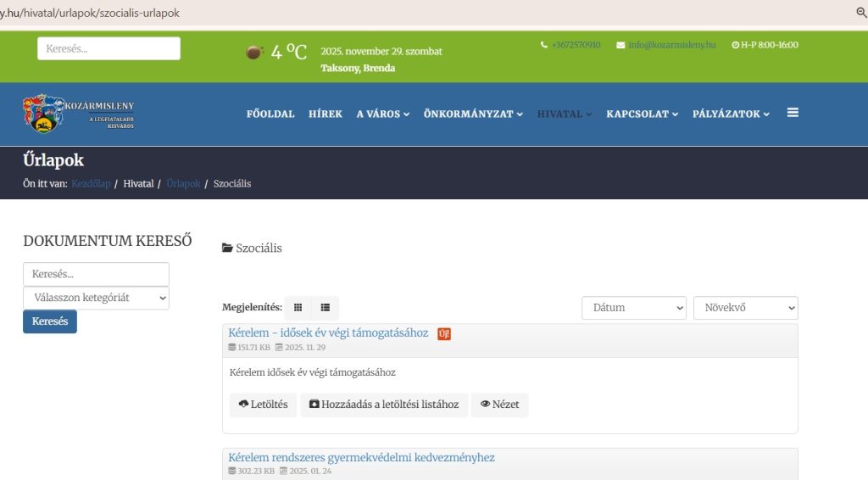This screenshot has height=480, width=868.
Task: Click Kezdőlap breadcrumb link
Action: (91, 184)
